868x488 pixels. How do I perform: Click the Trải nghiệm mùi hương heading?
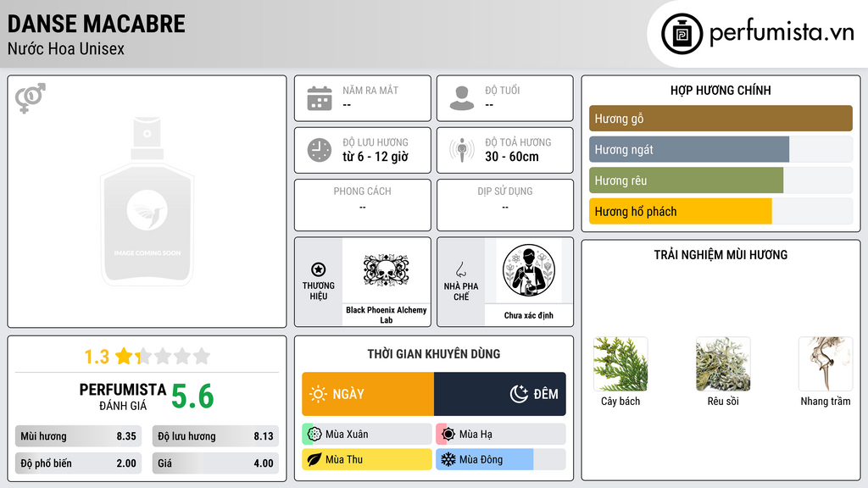click(721, 255)
